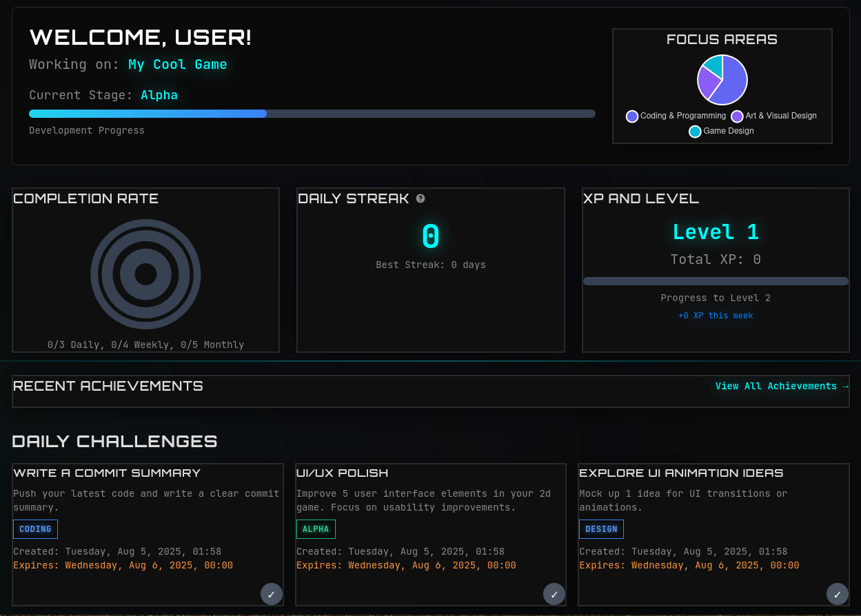Click the Development Progress bar
861x616 pixels.
click(x=312, y=114)
